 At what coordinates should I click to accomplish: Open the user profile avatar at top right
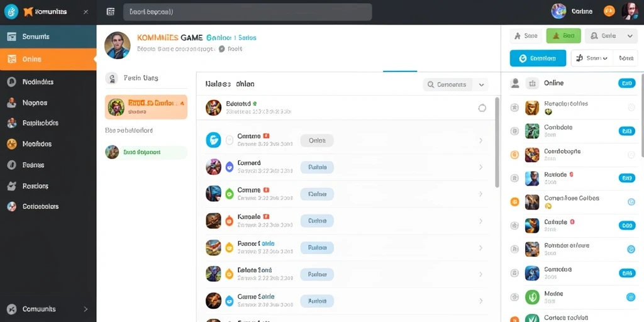630,11
